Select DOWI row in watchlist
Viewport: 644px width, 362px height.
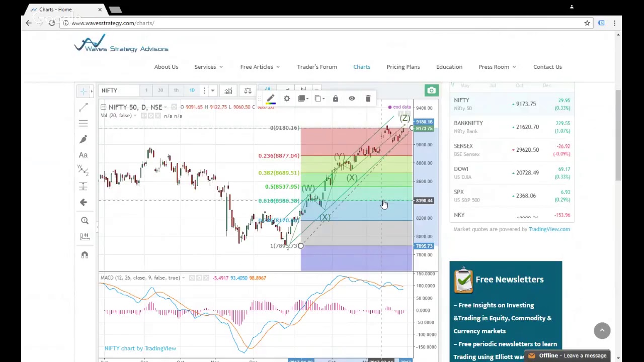[512, 173]
